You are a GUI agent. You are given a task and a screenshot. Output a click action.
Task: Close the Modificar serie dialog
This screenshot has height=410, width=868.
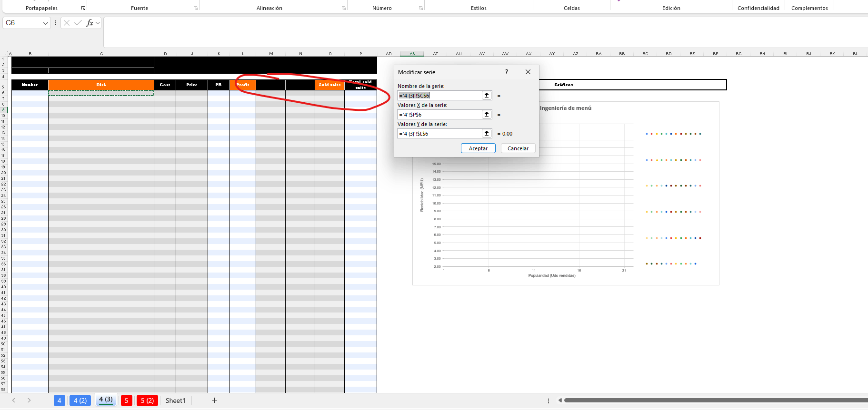[528, 72]
